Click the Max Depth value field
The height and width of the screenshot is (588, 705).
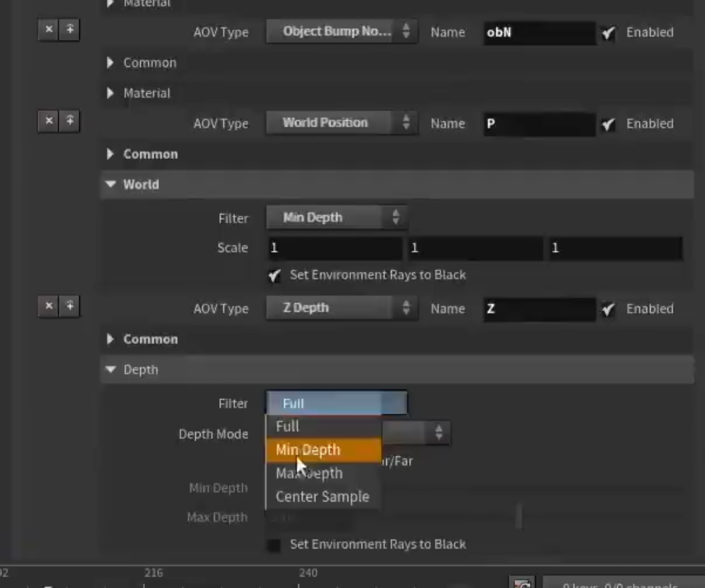[310, 518]
